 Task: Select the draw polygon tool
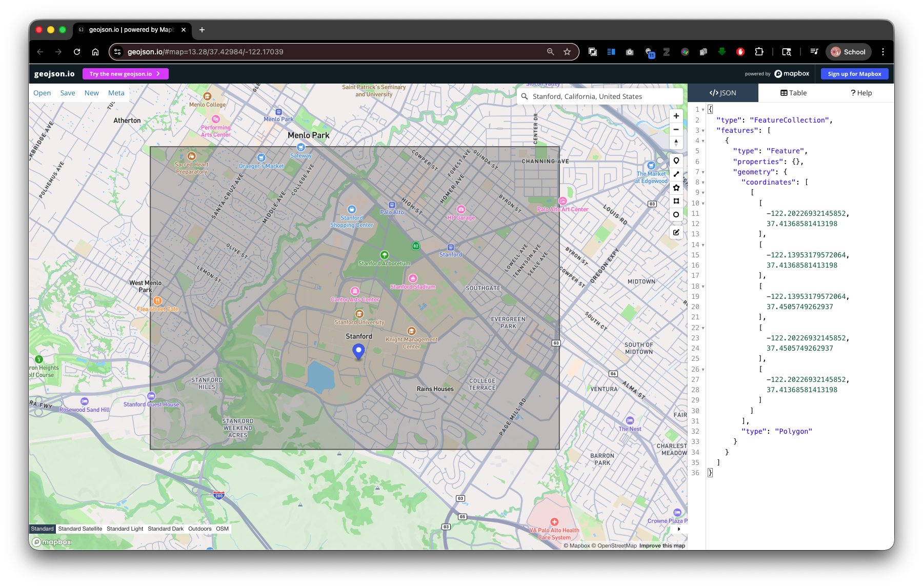tap(676, 188)
